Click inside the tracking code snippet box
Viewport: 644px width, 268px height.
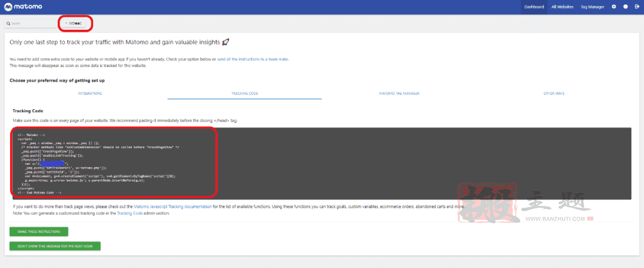click(322, 164)
